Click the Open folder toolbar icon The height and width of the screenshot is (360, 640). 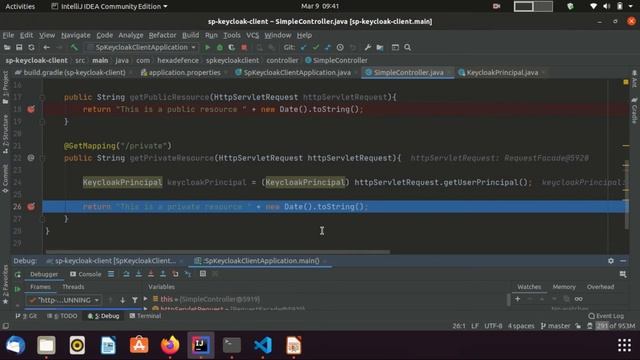tap(7, 47)
